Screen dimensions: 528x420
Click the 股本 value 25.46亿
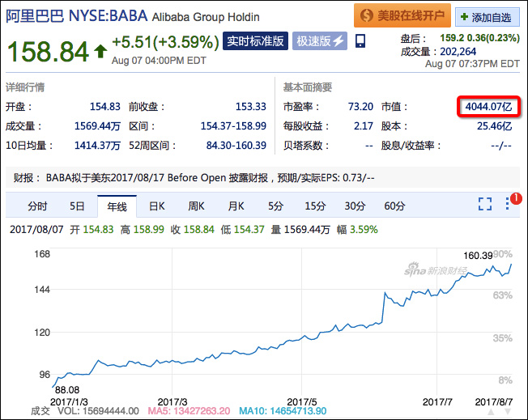pos(494,126)
